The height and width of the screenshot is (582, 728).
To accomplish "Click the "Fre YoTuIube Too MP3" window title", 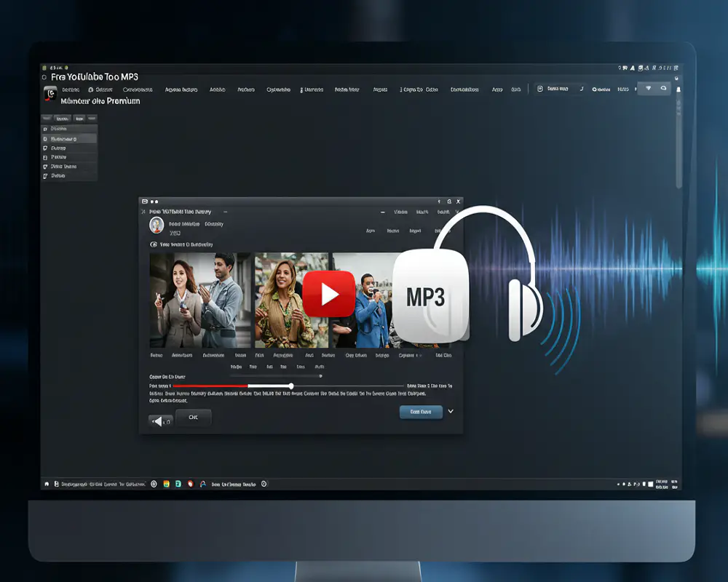I will pyautogui.click(x=95, y=77).
